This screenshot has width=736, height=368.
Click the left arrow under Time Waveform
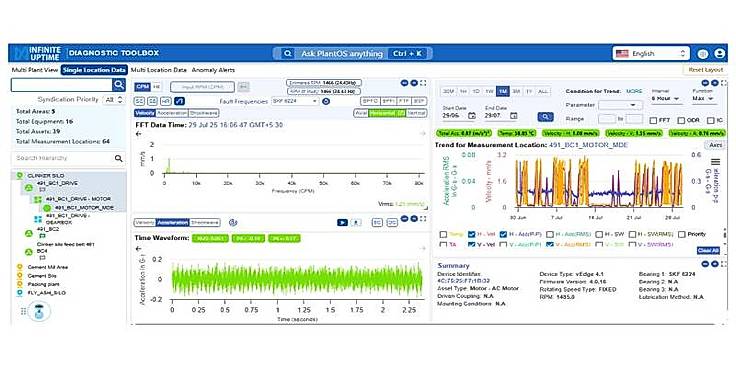(x=138, y=248)
